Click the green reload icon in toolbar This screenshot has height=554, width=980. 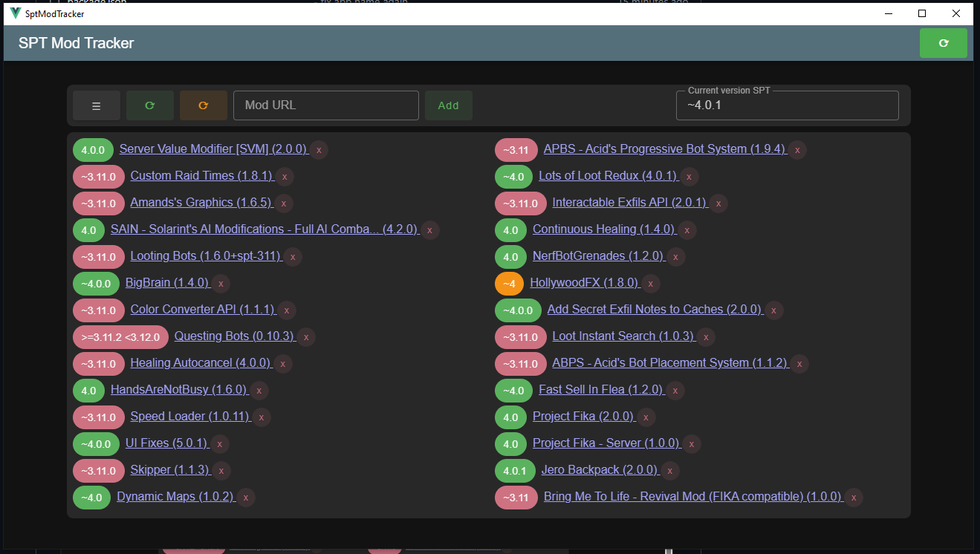tap(150, 105)
